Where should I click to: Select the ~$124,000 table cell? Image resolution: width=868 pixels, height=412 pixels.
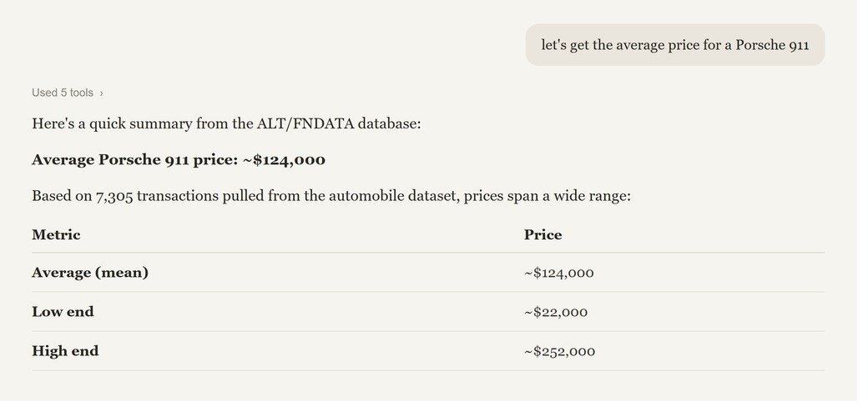click(x=559, y=274)
